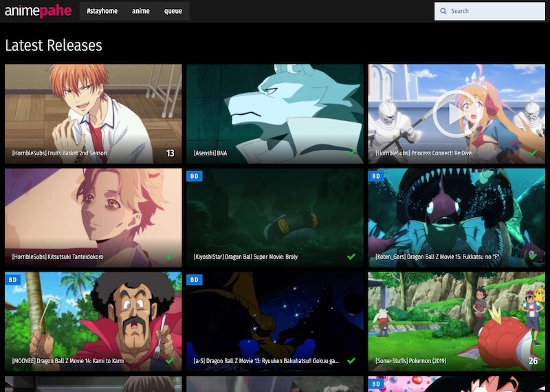550x392 pixels.
Task: Open Dragon Ball Z Movie 15 thumbnail
Action: (456, 217)
